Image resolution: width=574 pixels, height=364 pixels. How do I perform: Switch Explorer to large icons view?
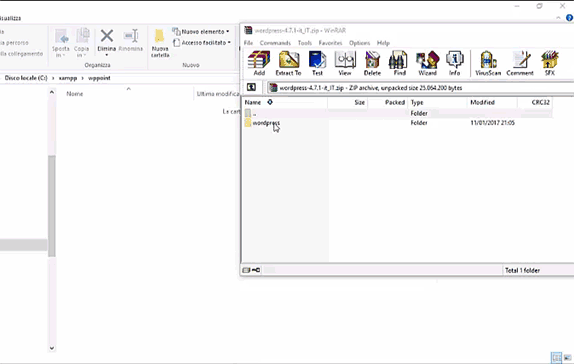(x=568, y=357)
